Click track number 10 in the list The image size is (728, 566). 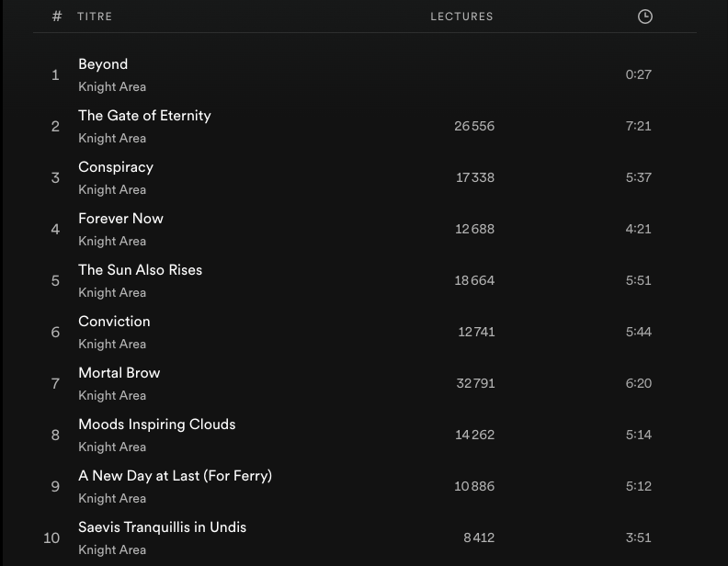pyautogui.click(x=52, y=538)
